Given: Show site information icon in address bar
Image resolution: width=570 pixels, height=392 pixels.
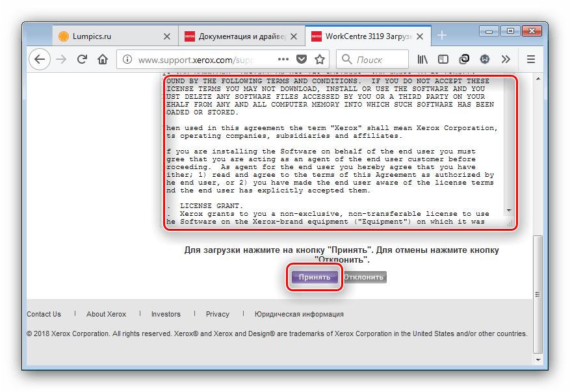Looking at the screenshot, I should [x=127, y=59].
